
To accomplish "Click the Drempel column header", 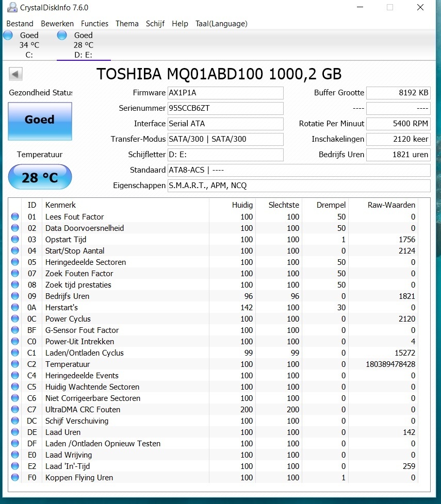I will click(x=331, y=205).
